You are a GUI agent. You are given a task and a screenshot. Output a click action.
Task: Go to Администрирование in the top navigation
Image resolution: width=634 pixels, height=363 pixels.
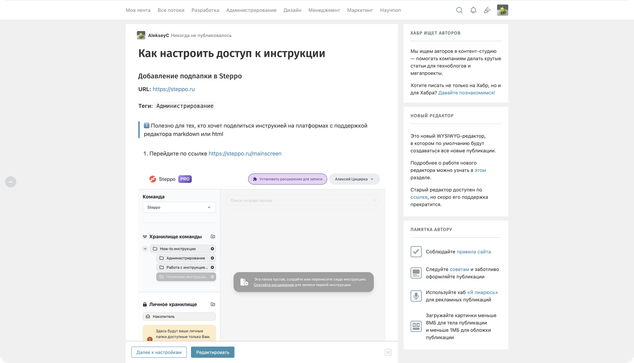coord(251,10)
